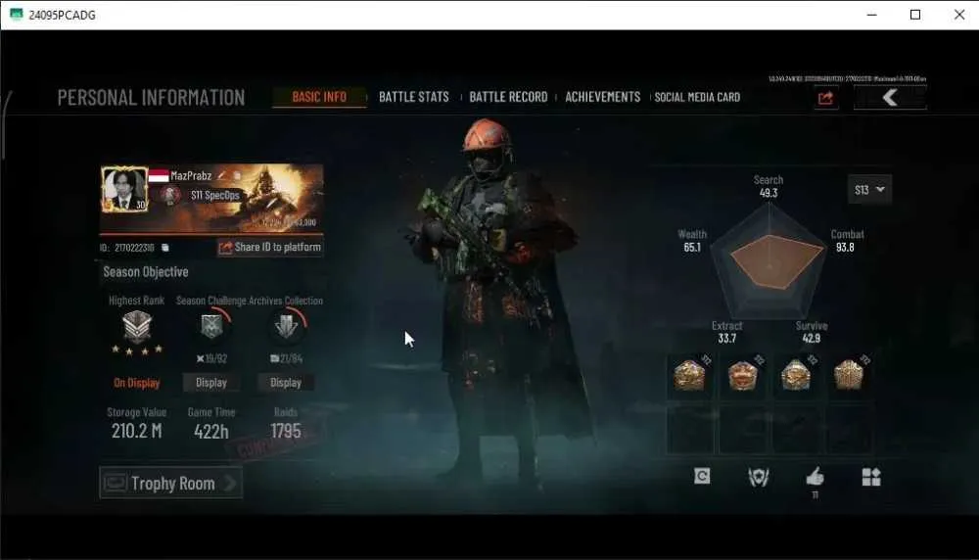Image resolution: width=979 pixels, height=560 pixels.
Task: Click the Trophy Room chevron arrow
Action: pos(231,484)
